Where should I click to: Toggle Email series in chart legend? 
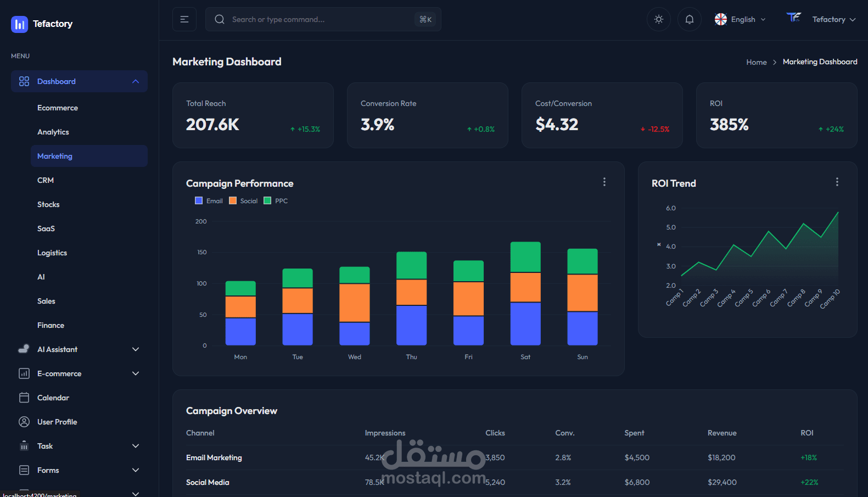coord(209,201)
